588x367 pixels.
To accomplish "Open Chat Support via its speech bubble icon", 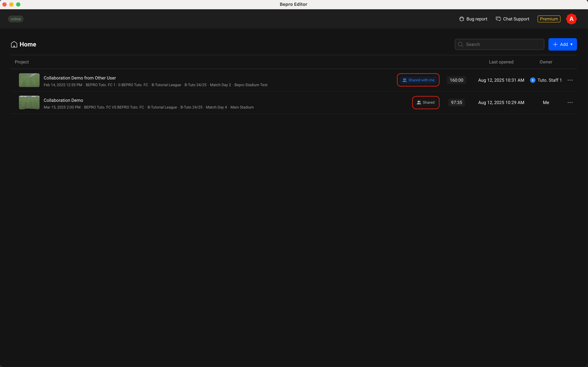I will [498, 19].
